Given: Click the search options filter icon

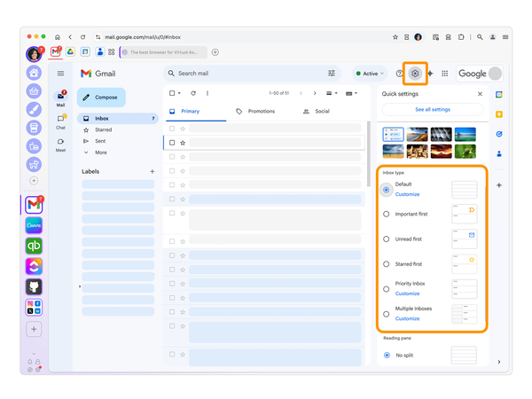Looking at the screenshot, I should click(332, 73).
